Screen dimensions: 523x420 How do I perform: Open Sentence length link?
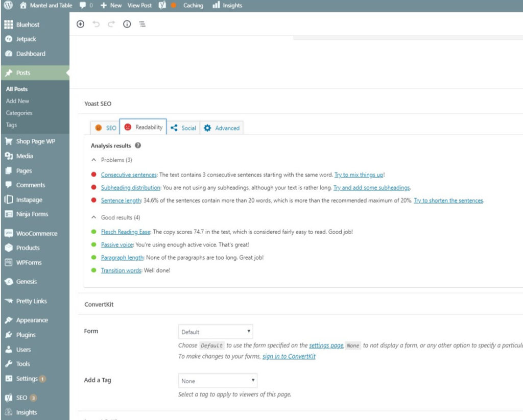point(121,201)
